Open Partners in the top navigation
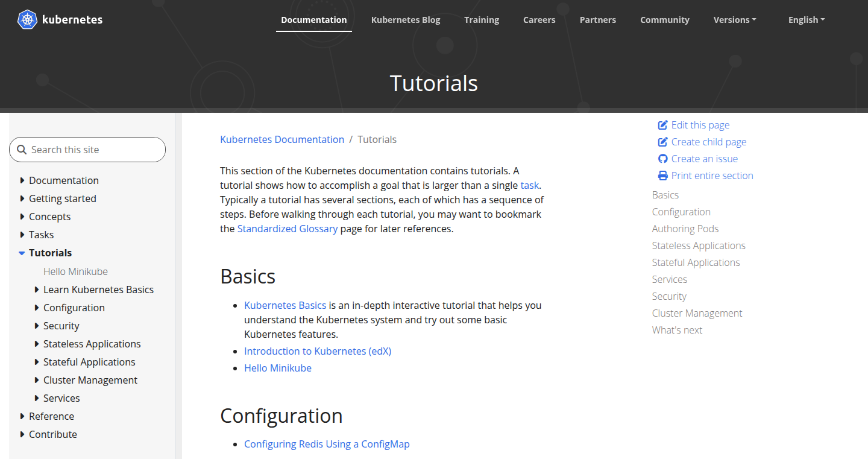The image size is (868, 459). click(x=598, y=20)
